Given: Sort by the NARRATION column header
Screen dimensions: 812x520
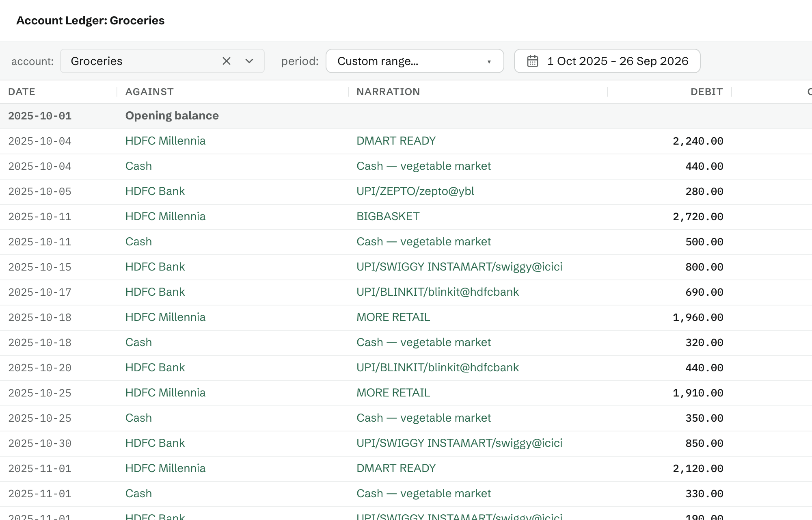Looking at the screenshot, I should point(388,92).
